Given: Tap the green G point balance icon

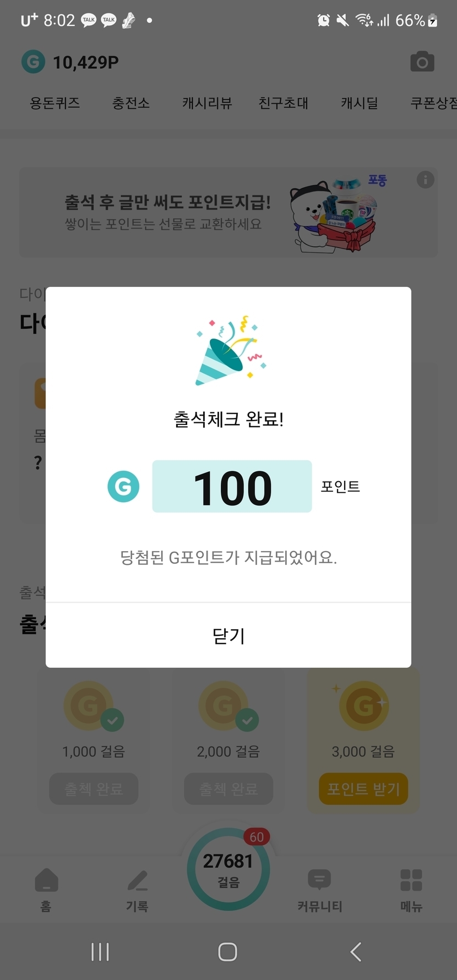Looking at the screenshot, I should tap(33, 62).
